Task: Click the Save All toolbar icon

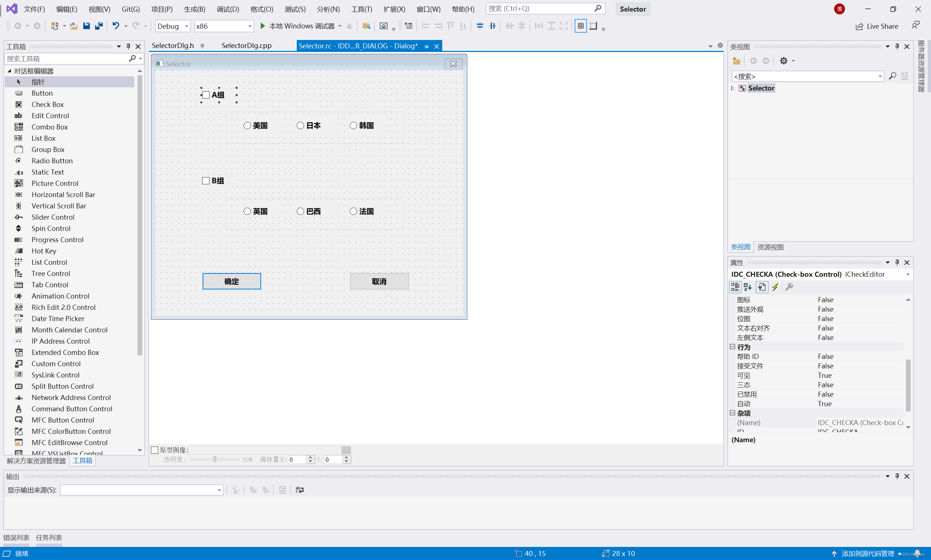Action: click(99, 26)
